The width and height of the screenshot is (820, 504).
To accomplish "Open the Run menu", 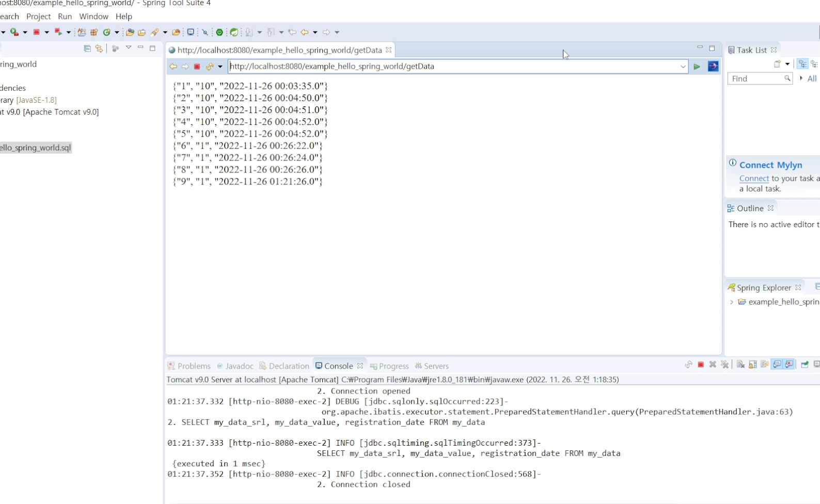I will coord(65,17).
